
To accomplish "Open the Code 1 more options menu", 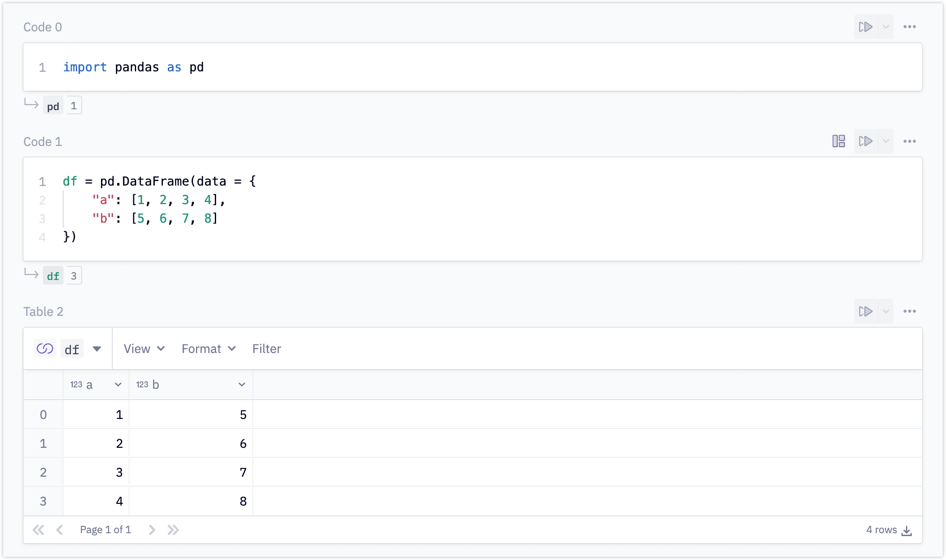I will [909, 141].
